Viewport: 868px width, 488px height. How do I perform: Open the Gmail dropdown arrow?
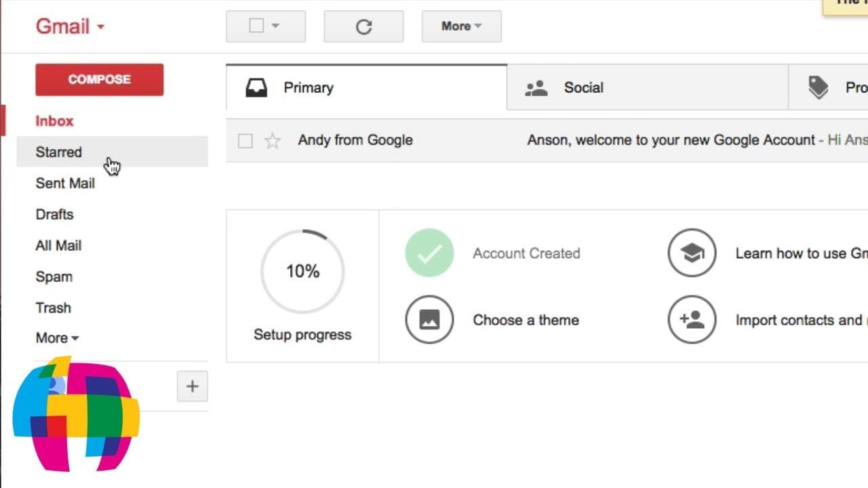coord(101,27)
